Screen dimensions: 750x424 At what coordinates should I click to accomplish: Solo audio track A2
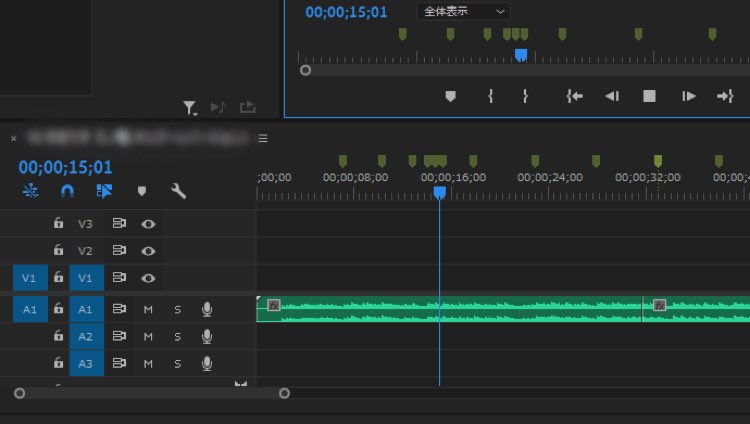[x=177, y=337]
